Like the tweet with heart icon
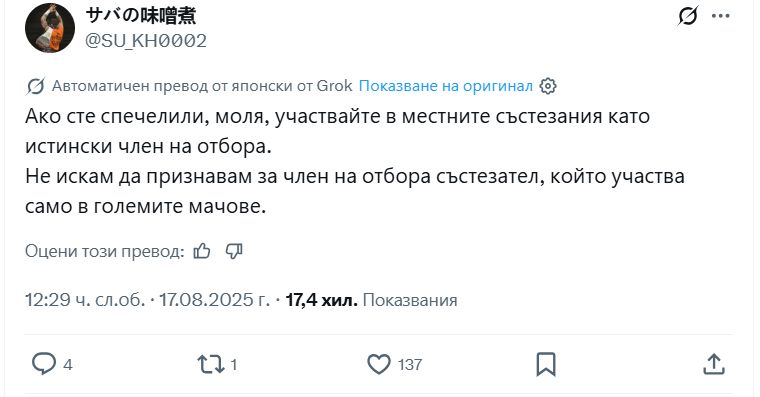 coord(379,364)
